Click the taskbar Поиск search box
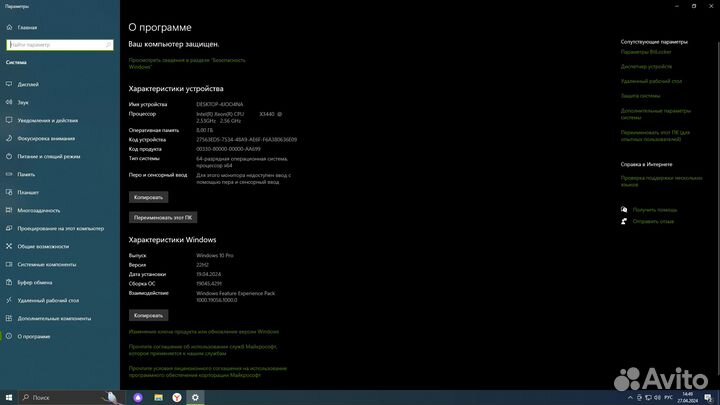The height and width of the screenshot is (405, 720). point(69,398)
